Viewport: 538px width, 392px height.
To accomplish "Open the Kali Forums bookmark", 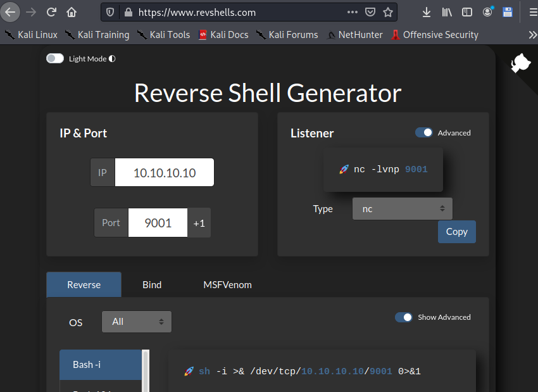I will (x=287, y=35).
